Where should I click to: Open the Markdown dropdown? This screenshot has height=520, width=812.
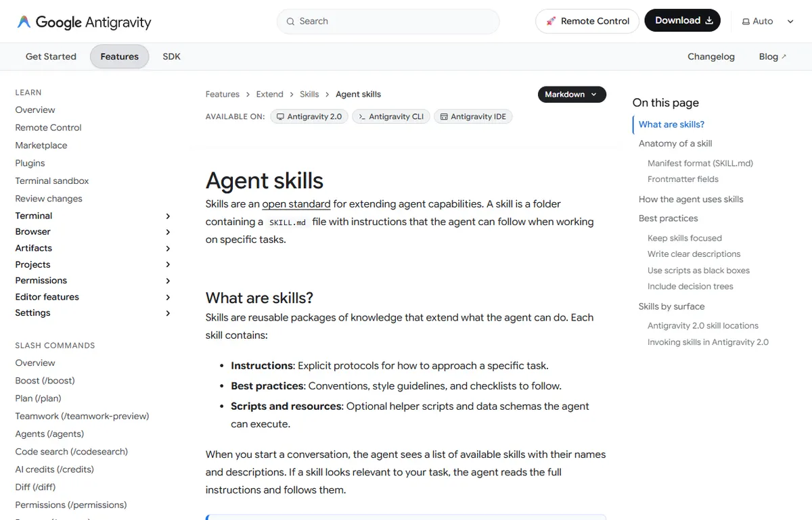(572, 95)
